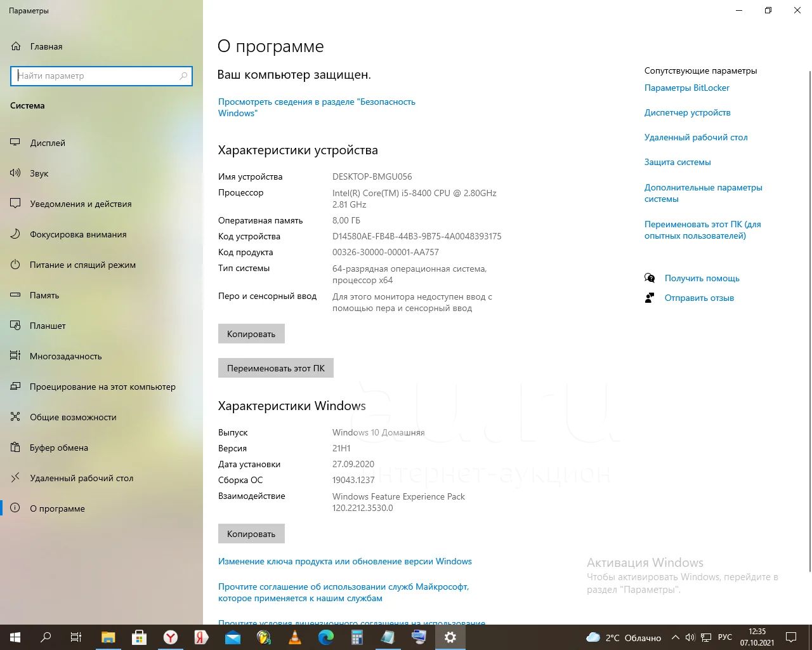This screenshot has height=650, width=812.
Task: Click the Найти параметр search field
Action: pos(101,76)
